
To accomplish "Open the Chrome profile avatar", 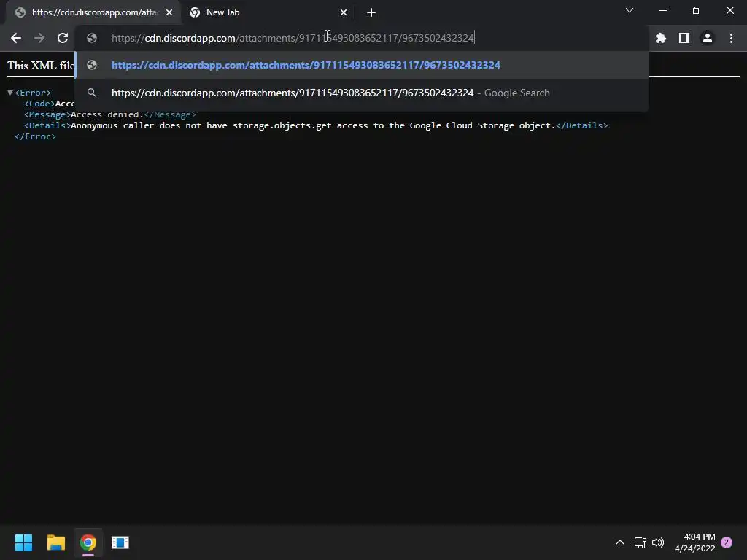I will (x=708, y=38).
